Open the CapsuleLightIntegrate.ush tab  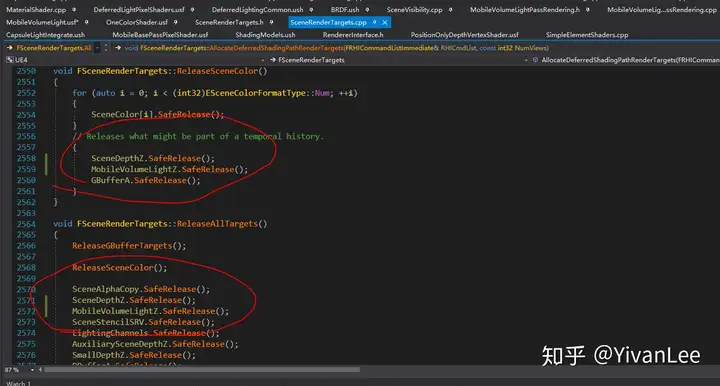pos(45,35)
